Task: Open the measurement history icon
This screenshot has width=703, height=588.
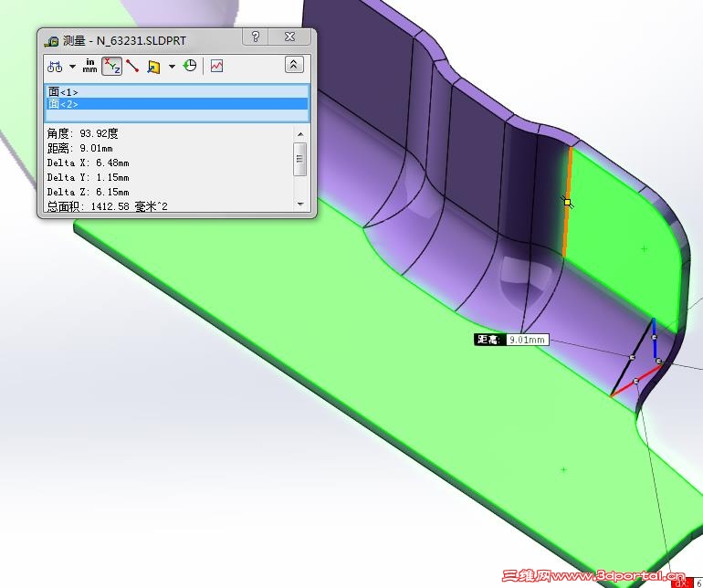Action: (x=190, y=66)
